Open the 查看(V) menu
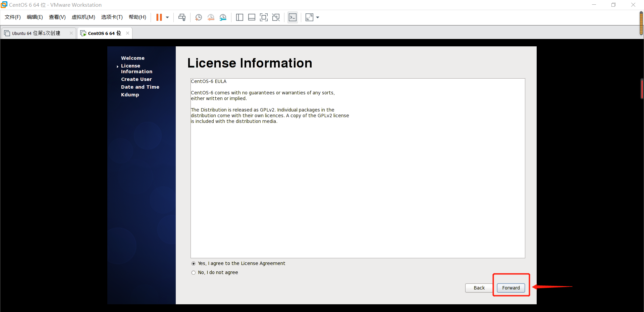The height and width of the screenshot is (312, 644). pyautogui.click(x=57, y=17)
